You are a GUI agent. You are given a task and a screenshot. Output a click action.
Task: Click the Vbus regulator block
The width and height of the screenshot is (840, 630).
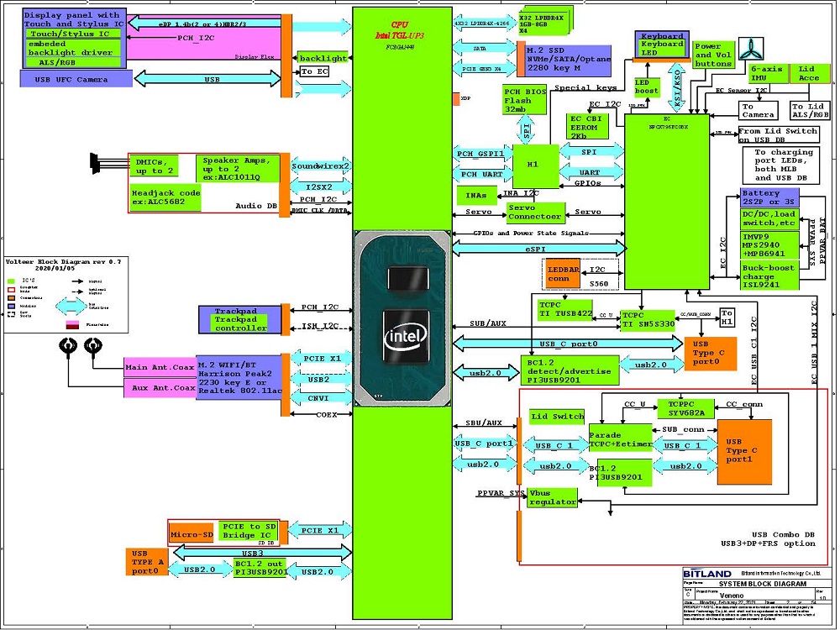(x=553, y=497)
